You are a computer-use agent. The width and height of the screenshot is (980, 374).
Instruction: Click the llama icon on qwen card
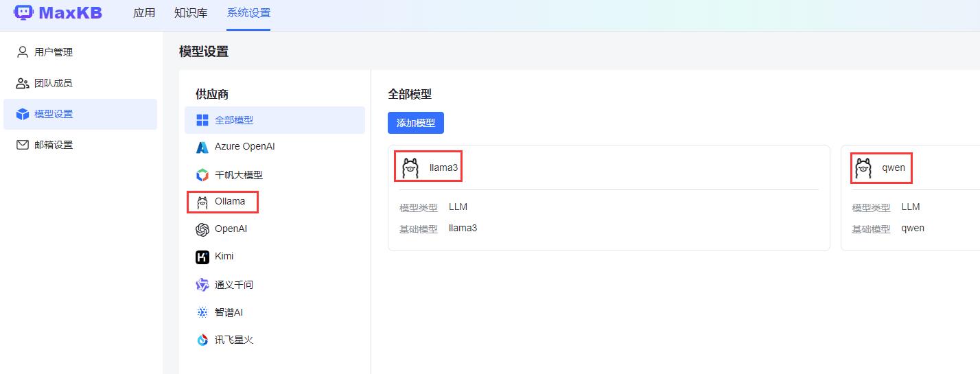(x=863, y=168)
